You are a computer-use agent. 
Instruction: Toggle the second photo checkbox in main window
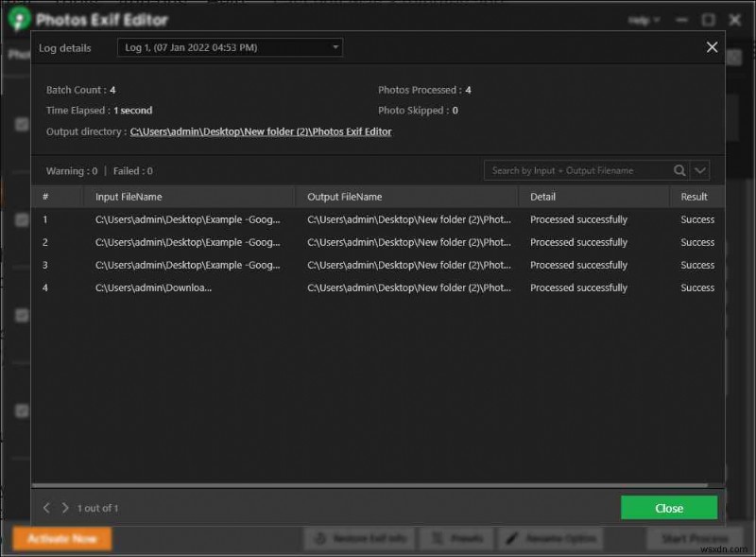[x=22, y=220]
